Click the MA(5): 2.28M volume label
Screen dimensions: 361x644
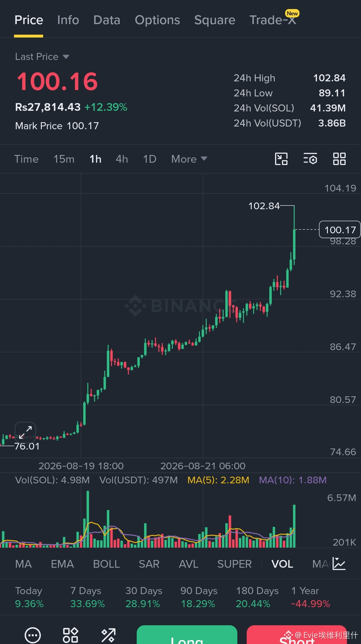pos(218,480)
